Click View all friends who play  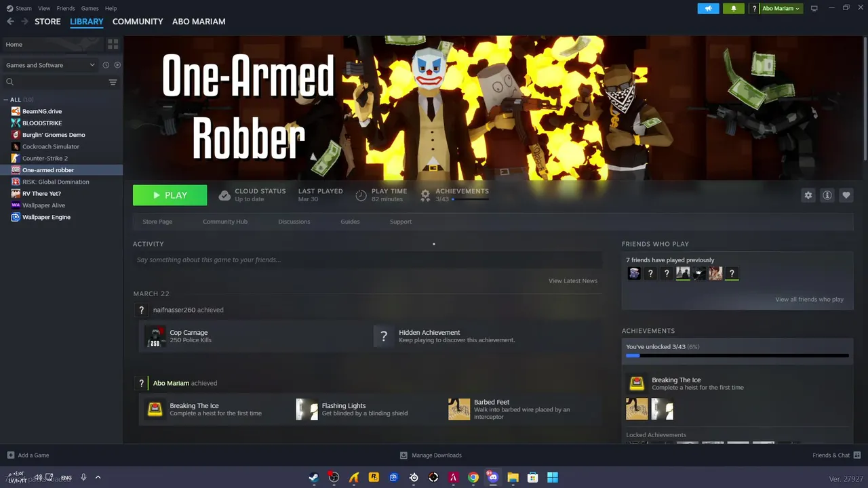(x=809, y=299)
